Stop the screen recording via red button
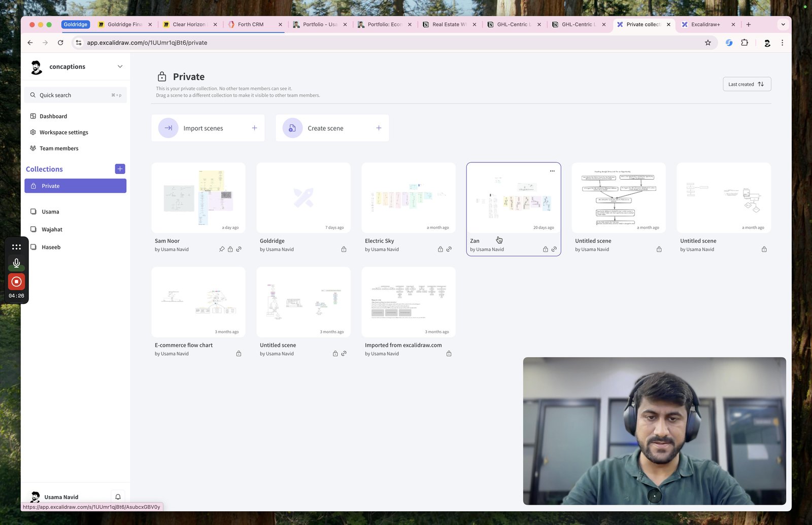The width and height of the screenshot is (812, 525). [x=16, y=282]
